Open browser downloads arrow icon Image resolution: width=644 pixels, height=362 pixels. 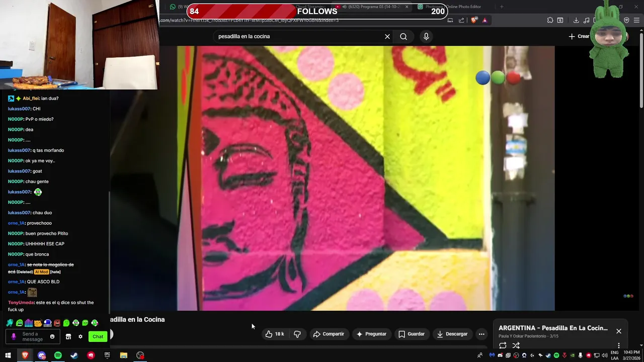(576, 20)
